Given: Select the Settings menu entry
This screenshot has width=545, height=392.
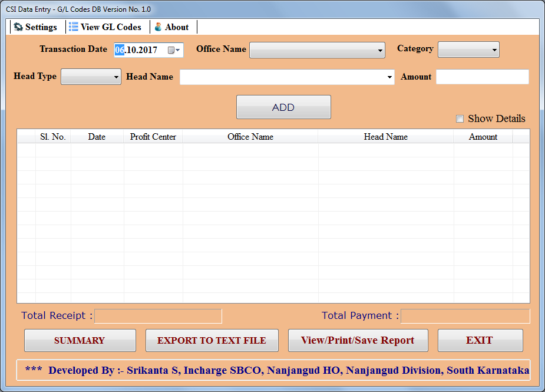Looking at the screenshot, I should (x=36, y=27).
